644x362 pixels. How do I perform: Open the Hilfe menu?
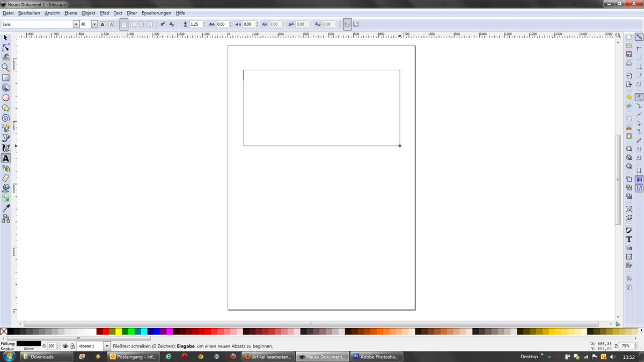point(180,13)
